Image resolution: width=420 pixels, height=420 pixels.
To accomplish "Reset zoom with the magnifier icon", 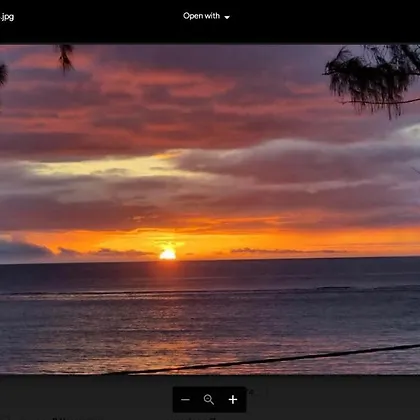I will click(209, 399).
